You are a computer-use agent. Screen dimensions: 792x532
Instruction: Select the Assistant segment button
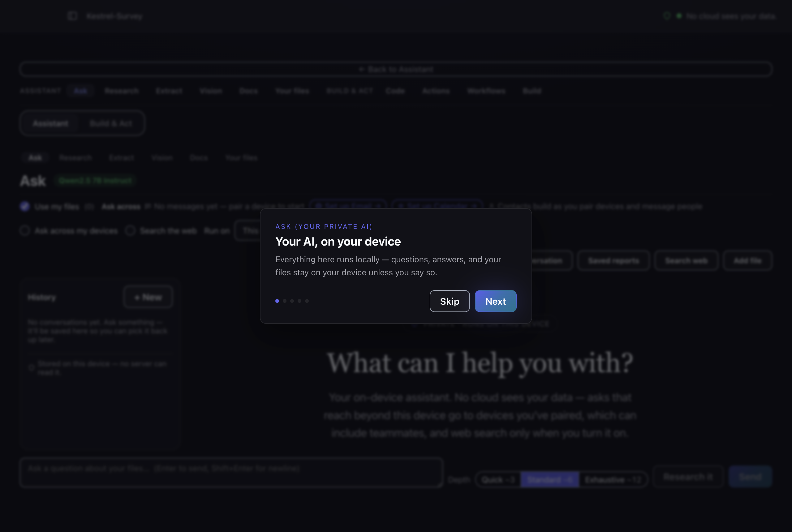pyautogui.click(x=50, y=123)
